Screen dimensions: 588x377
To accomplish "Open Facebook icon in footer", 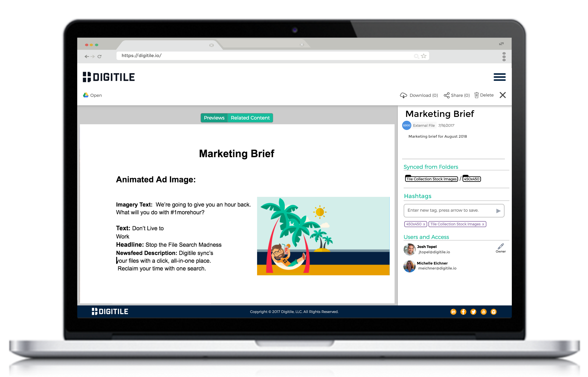I will point(463,312).
